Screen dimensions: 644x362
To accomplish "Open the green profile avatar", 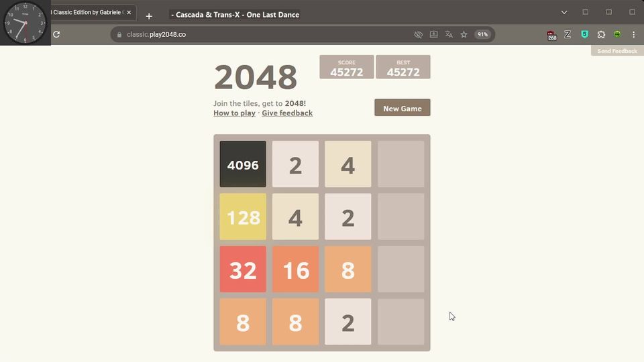I will (x=617, y=34).
